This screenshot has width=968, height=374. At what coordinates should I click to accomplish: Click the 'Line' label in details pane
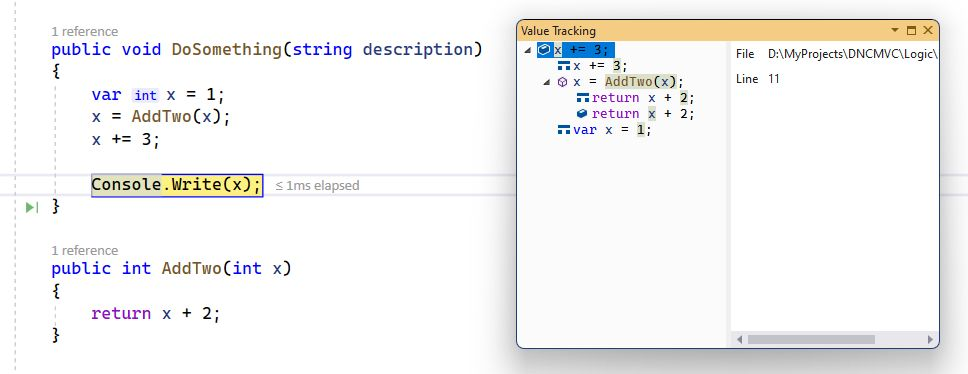point(746,79)
